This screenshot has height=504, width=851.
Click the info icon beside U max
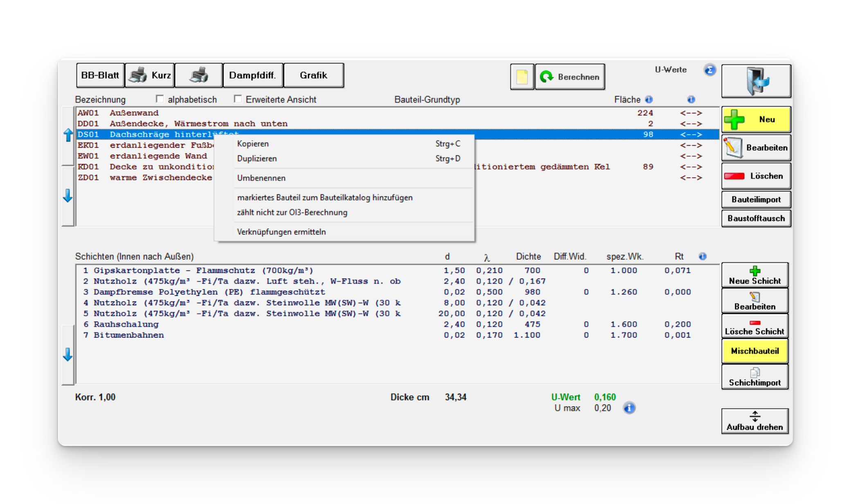(629, 408)
